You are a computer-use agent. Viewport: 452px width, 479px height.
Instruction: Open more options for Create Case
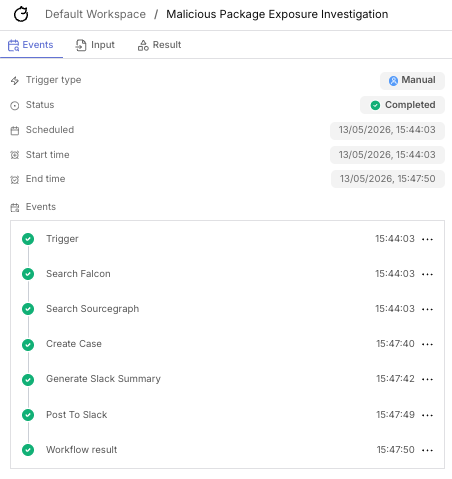pyautogui.click(x=427, y=344)
